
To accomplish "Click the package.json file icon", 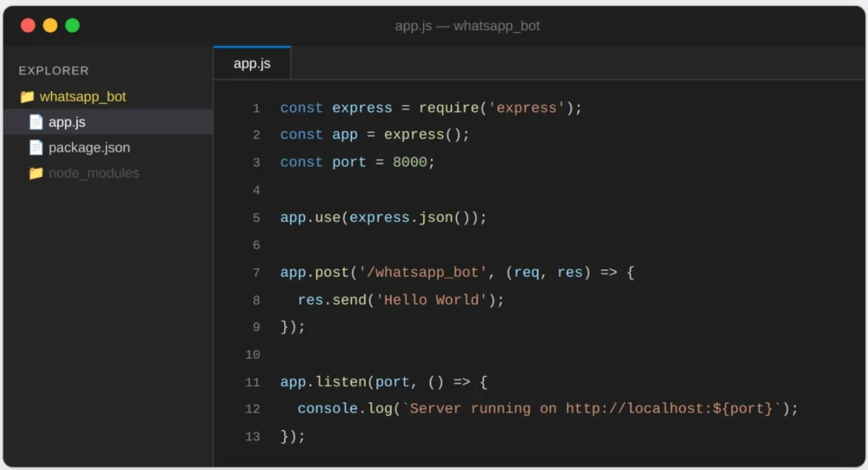I will [36, 147].
